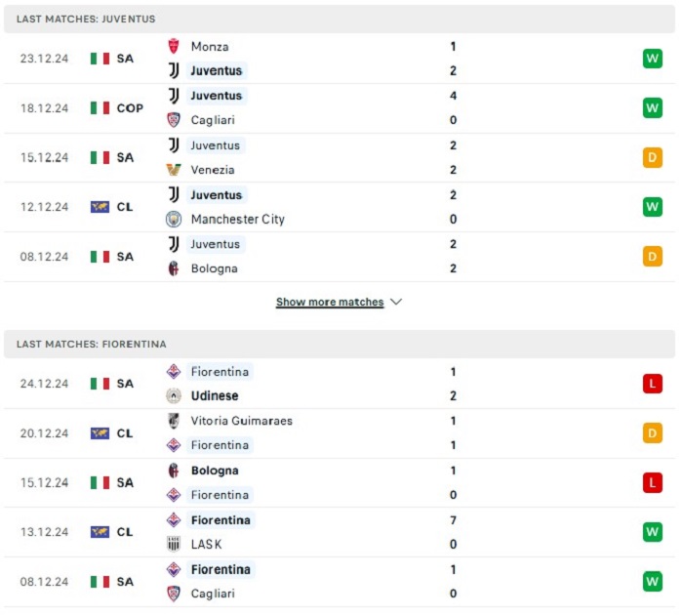Viewport: 683px width, 616px height.
Task: Click the Manchester City club badge
Action: (x=174, y=219)
